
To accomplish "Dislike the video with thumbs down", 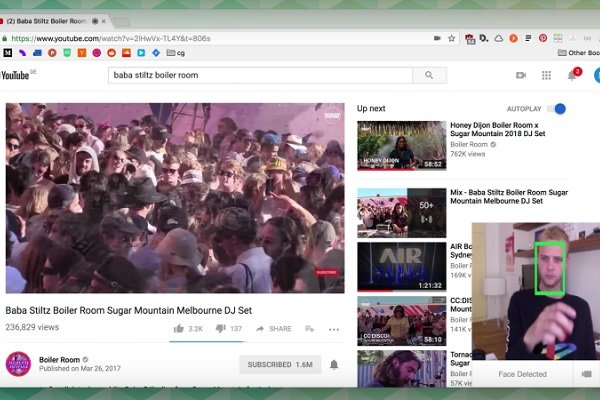I will click(x=222, y=328).
